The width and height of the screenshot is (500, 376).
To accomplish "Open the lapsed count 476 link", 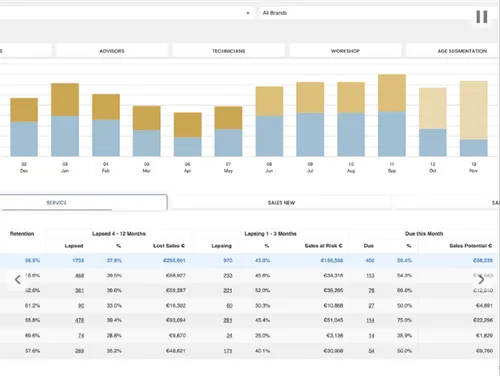I will (x=79, y=320).
